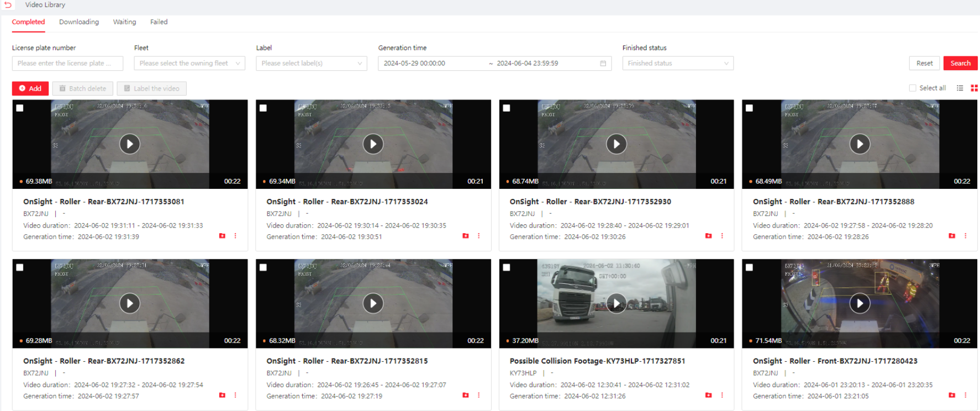
Task: Click the back arrow beside Video Library
Action: [x=8, y=5]
